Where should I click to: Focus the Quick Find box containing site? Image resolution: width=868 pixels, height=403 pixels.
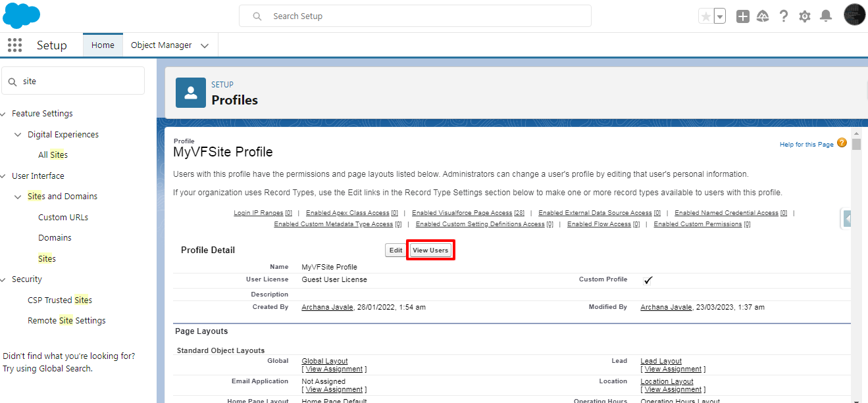coord(73,81)
